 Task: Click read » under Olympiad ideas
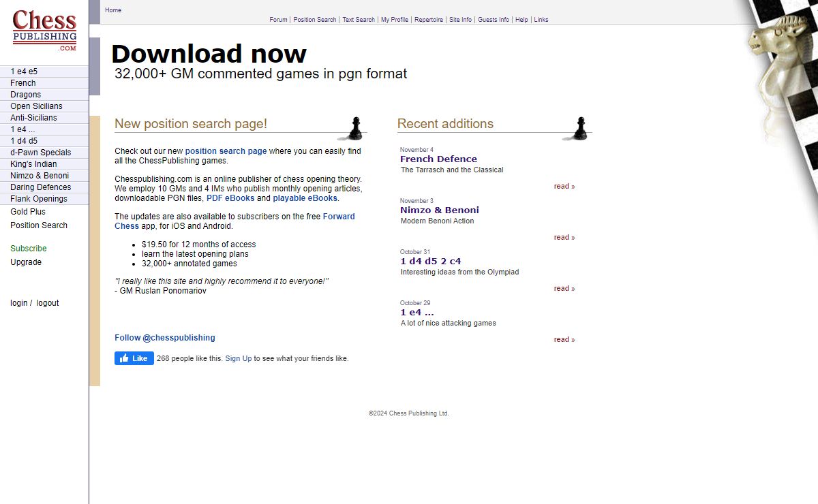click(564, 289)
